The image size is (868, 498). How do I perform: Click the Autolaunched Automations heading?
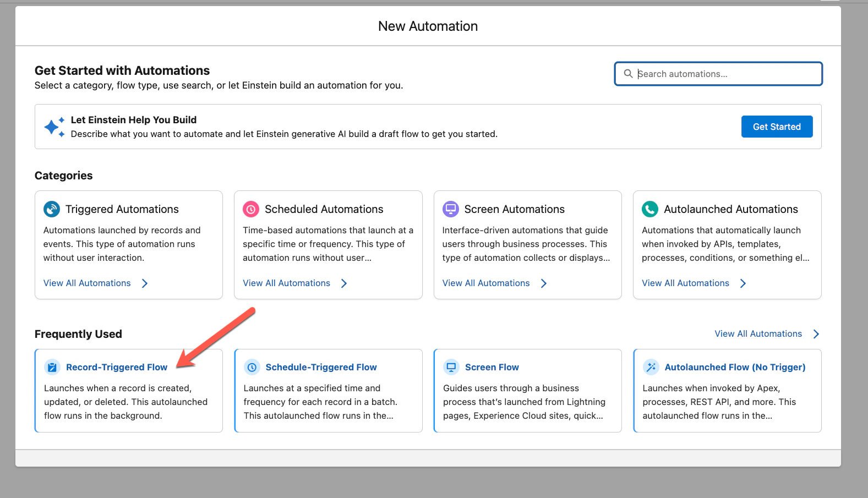coord(730,209)
